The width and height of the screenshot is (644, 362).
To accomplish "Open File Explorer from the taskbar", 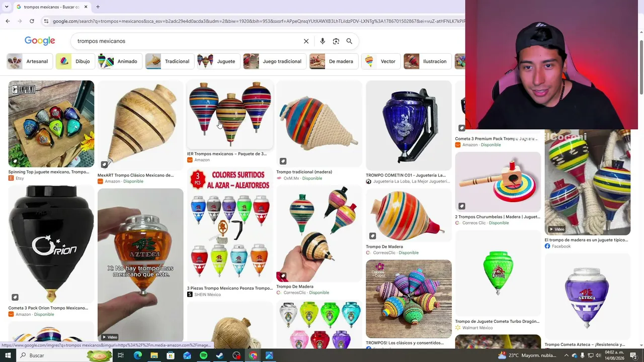I will [x=154, y=355].
